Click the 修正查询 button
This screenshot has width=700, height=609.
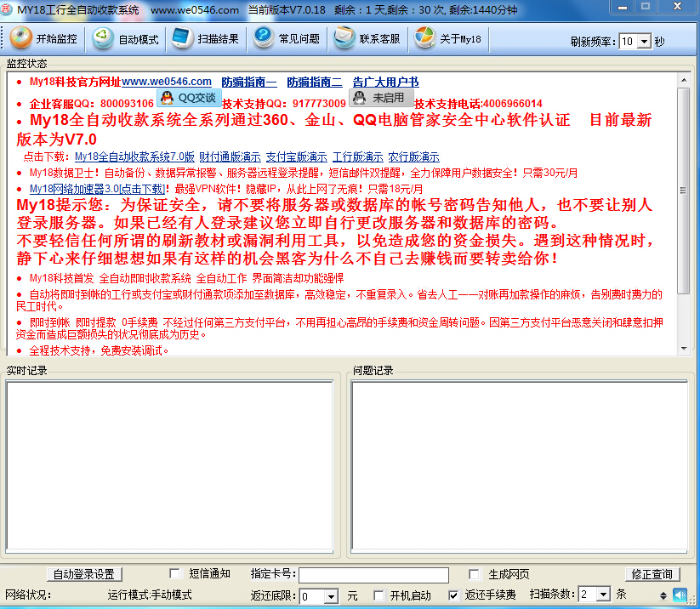(x=652, y=574)
